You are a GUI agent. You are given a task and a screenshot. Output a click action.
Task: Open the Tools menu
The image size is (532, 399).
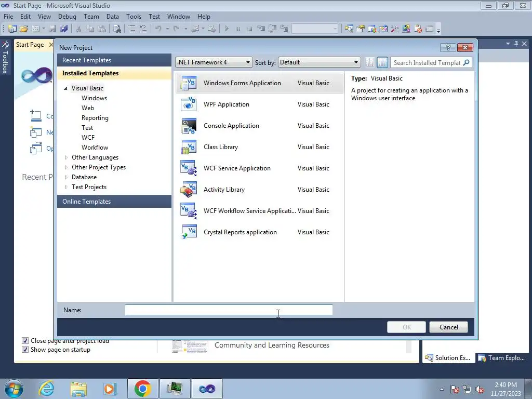pyautogui.click(x=134, y=16)
